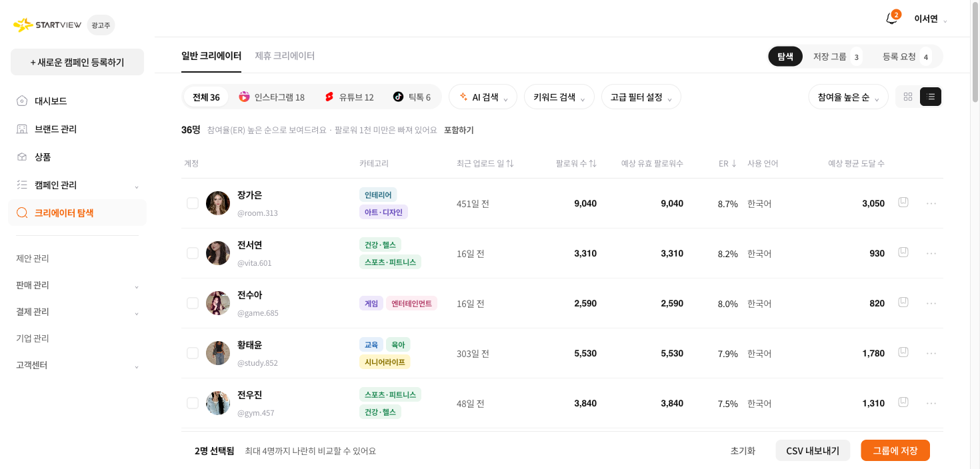The image size is (980, 469).
Task: Tick the checkbox for 장가은
Action: [193, 203]
